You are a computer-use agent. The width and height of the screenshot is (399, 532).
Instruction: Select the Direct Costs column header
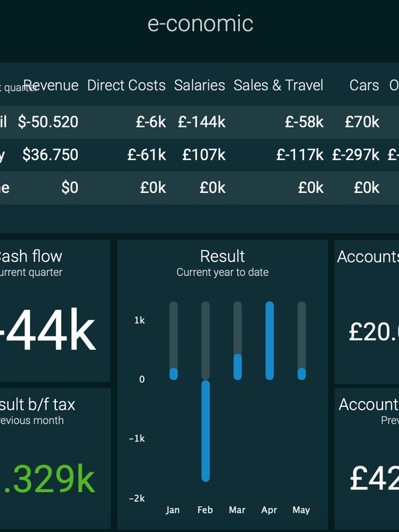coord(126,85)
